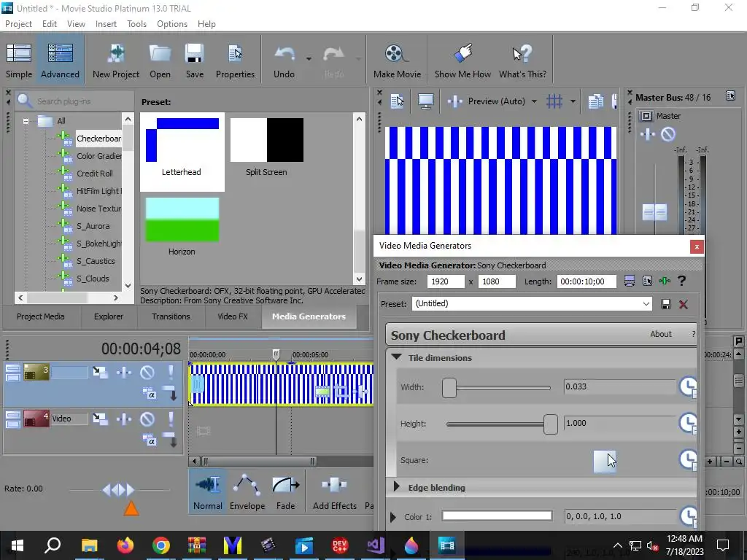Open the Insert menu
Image resolution: width=747 pixels, height=560 pixels.
(x=106, y=24)
